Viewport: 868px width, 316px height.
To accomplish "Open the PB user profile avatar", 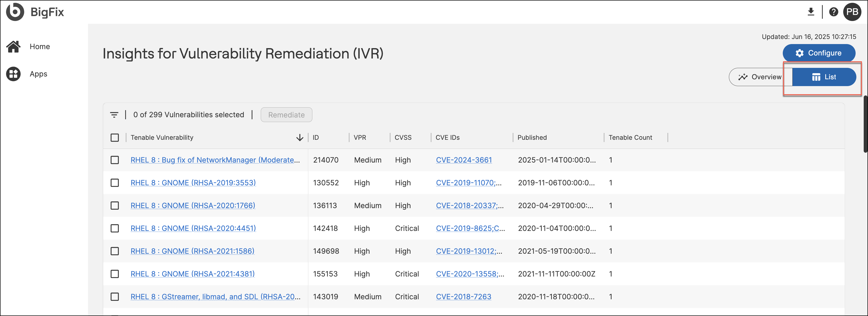I will click(852, 12).
